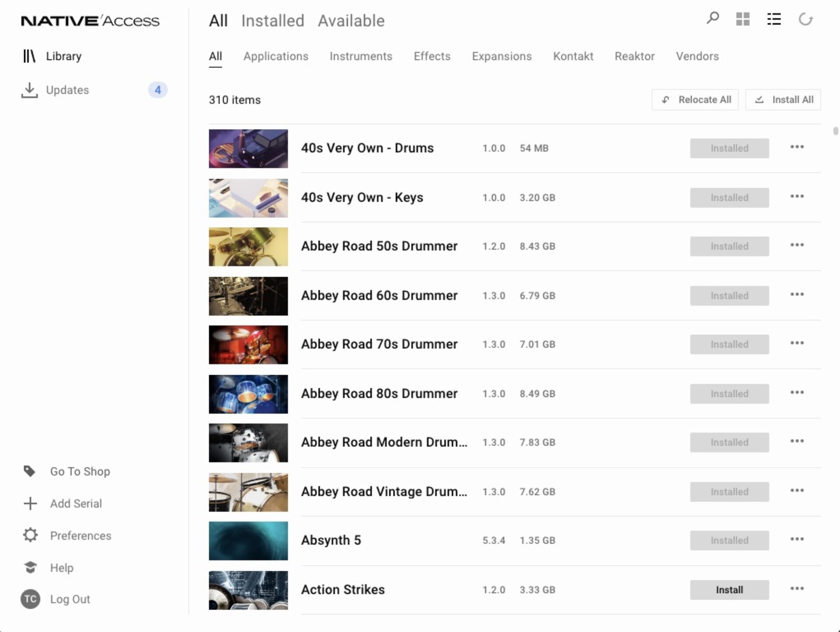The image size is (840, 632).
Task: Switch to the Installed top tab
Action: pos(273,21)
